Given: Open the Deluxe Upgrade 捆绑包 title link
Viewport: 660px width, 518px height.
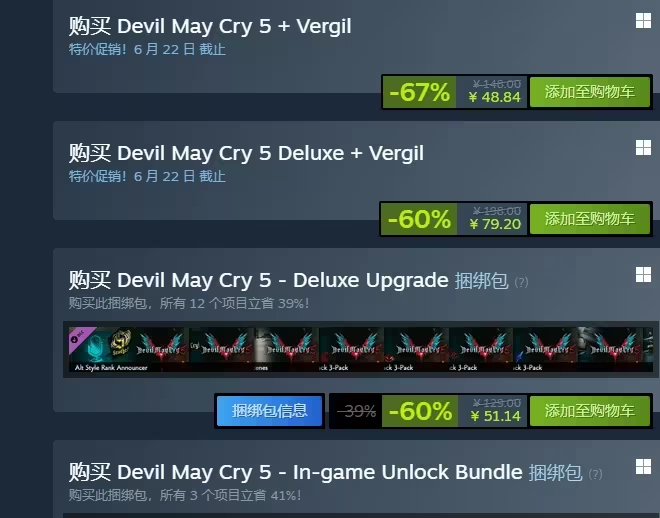Looking at the screenshot, I should [x=289, y=281].
